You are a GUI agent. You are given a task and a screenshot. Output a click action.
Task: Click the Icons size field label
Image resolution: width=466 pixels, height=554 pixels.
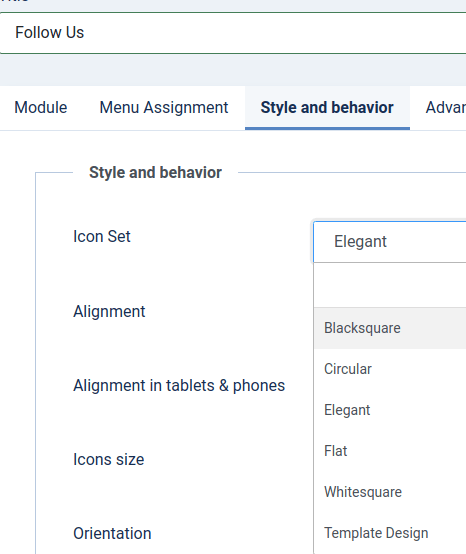(x=109, y=460)
